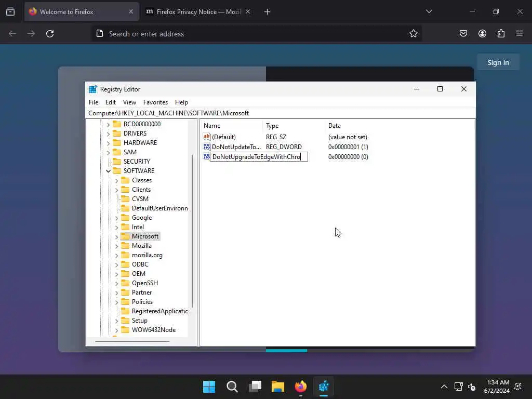This screenshot has width=532, height=399.
Task: Select the OpenSSH key folder
Action: pyautogui.click(x=140, y=283)
